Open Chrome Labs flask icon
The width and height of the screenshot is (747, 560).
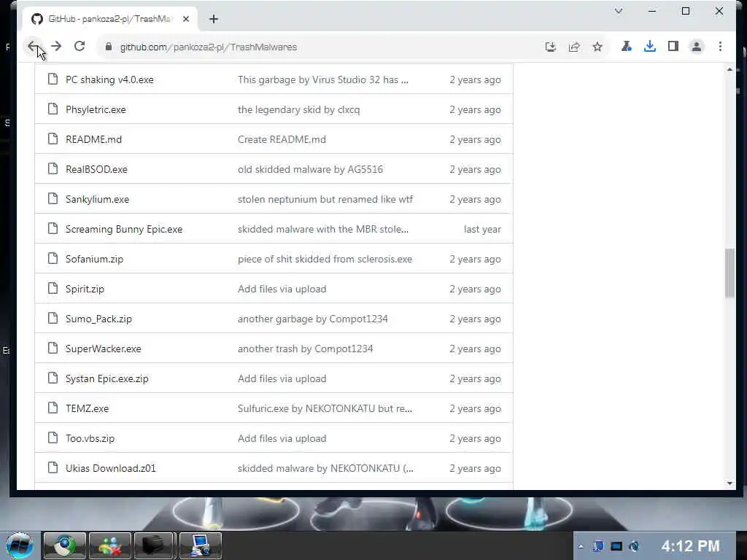626,46
